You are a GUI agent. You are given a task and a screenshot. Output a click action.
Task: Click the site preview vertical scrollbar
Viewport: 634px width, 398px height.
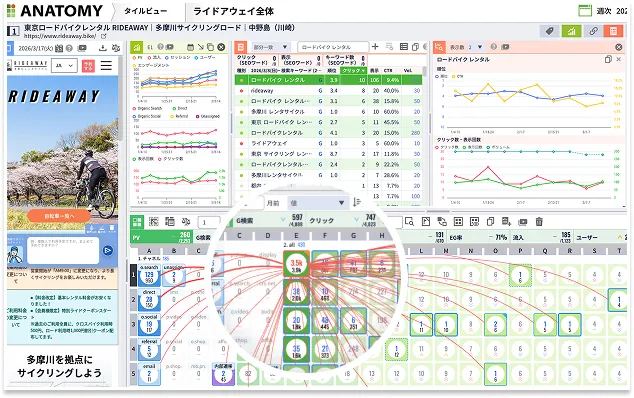[x=119, y=97]
